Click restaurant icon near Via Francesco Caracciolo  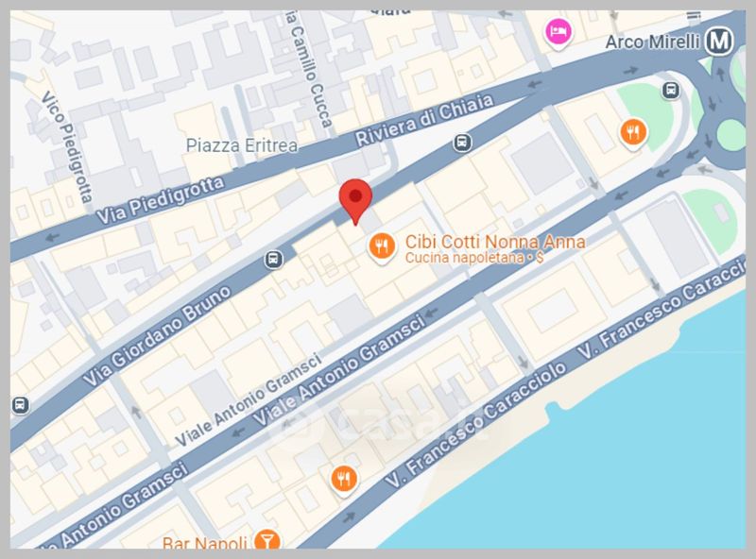[x=344, y=480]
